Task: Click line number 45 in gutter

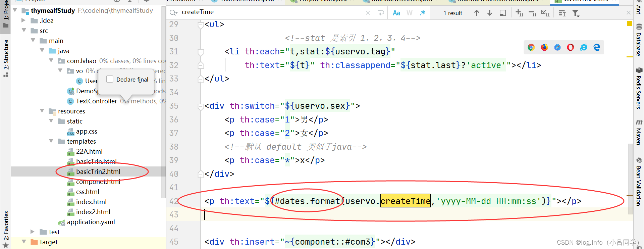Action: pyautogui.click(x=174, y=242)
